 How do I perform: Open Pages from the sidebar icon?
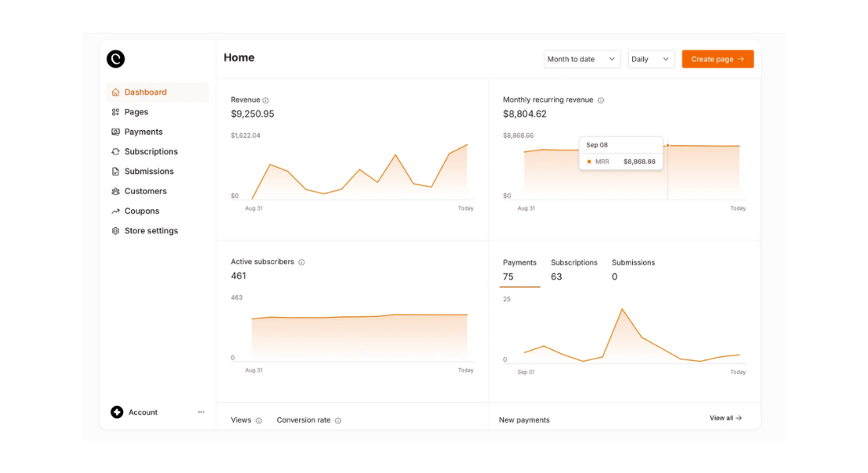click(114, 111)
